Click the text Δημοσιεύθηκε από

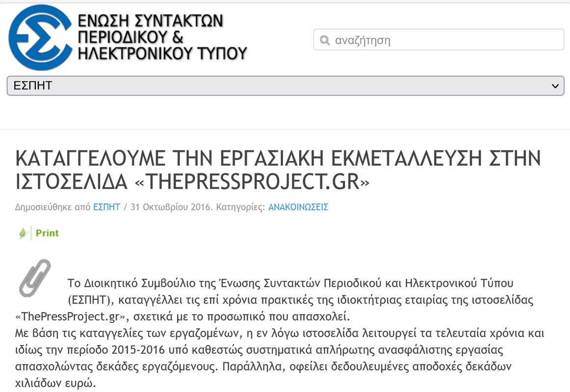[52, 207]
